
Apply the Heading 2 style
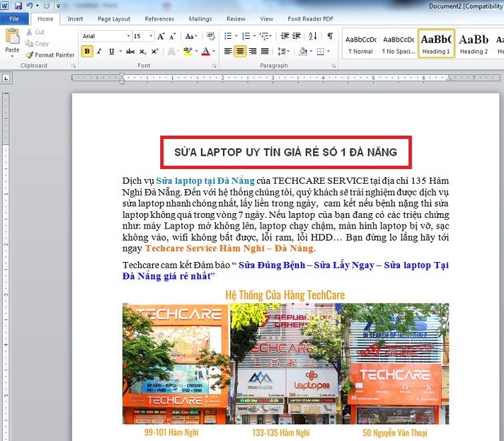(x=474, y=44)
